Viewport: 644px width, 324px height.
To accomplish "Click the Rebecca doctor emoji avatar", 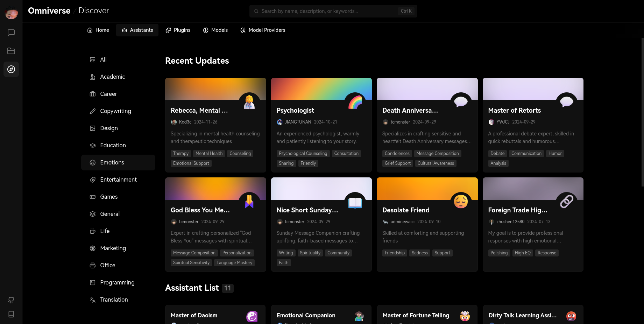I will 249,103.
